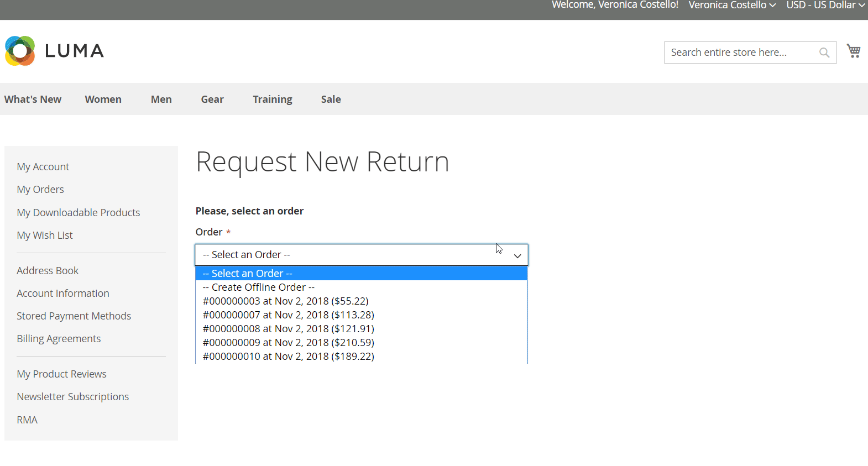Go to Account Information
Image resolution: width=868 pixels, height=466 pixels.
pyautogui.click(x=63, y=294)
